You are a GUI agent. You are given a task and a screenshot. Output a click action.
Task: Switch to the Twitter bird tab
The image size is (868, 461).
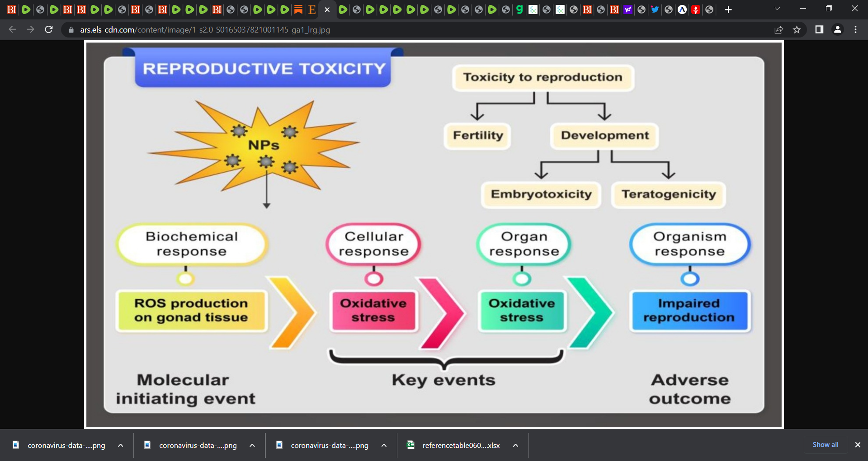coord(655,9)
